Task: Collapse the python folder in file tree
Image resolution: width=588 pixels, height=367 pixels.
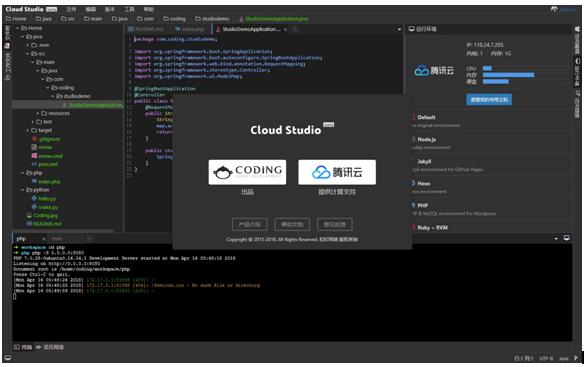Action: 22,190
